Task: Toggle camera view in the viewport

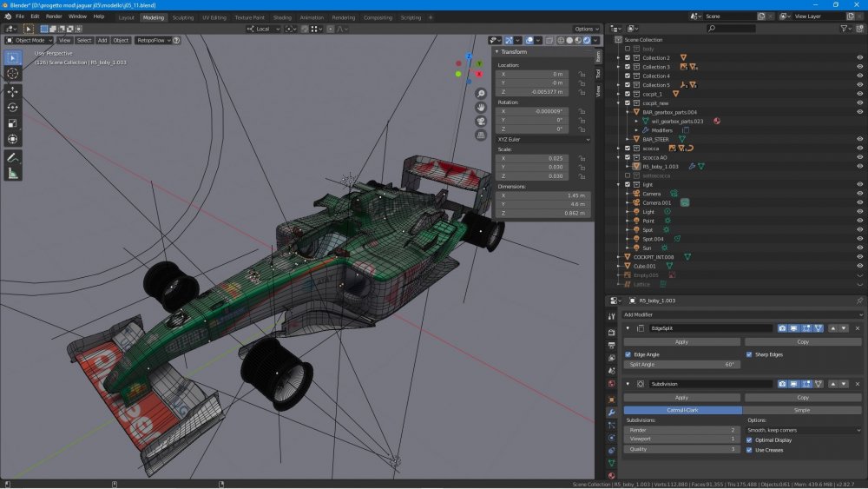Action: pos(481,122)
